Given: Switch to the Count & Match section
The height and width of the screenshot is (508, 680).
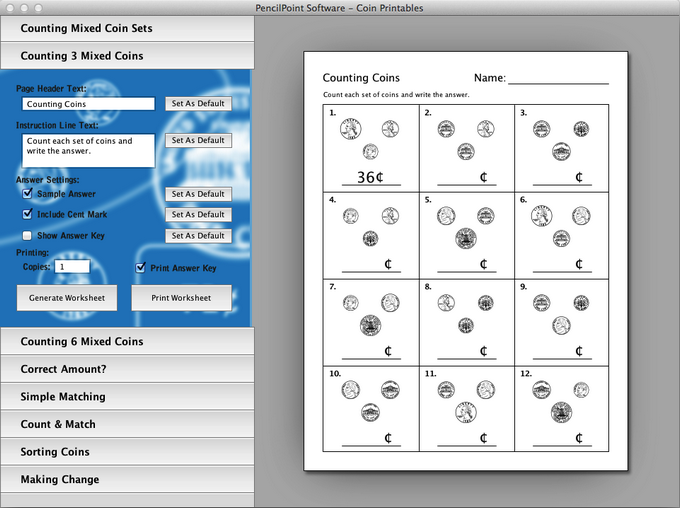Looking at the screenshot, I should (127, 424).
